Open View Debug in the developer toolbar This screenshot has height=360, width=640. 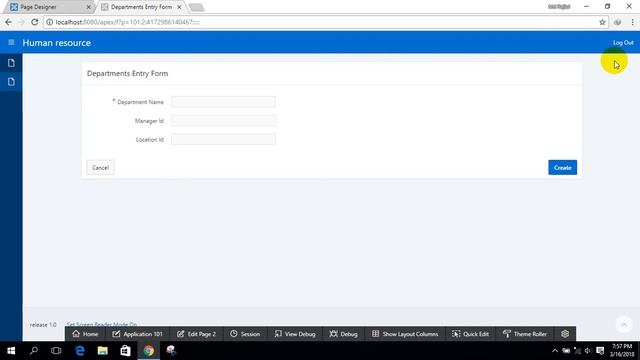pos(295,334)
